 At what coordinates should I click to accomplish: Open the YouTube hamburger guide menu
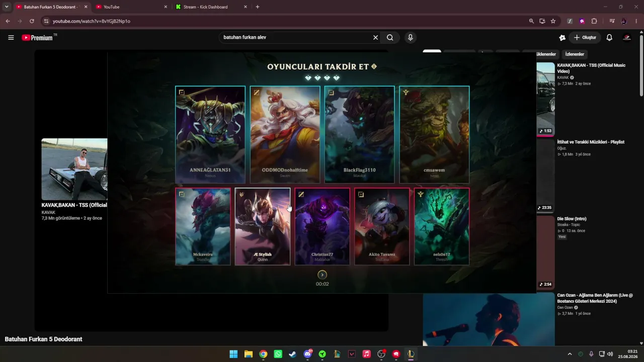click(11, 38)
